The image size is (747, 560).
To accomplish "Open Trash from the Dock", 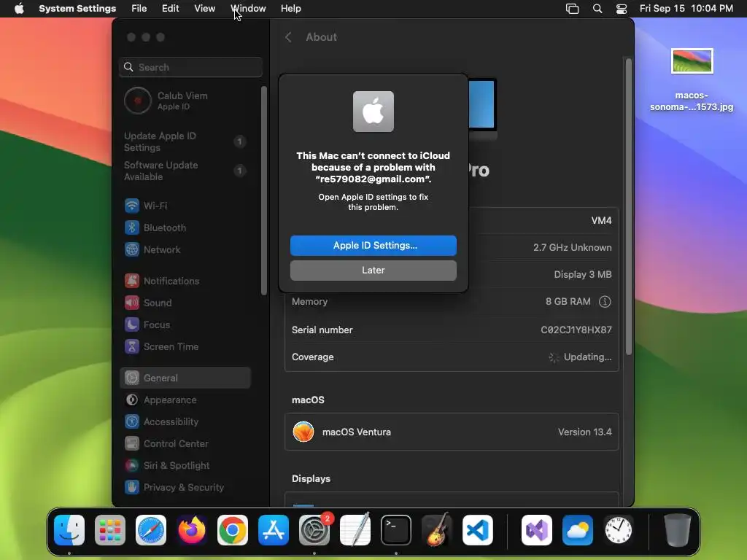I will (678, 530).
